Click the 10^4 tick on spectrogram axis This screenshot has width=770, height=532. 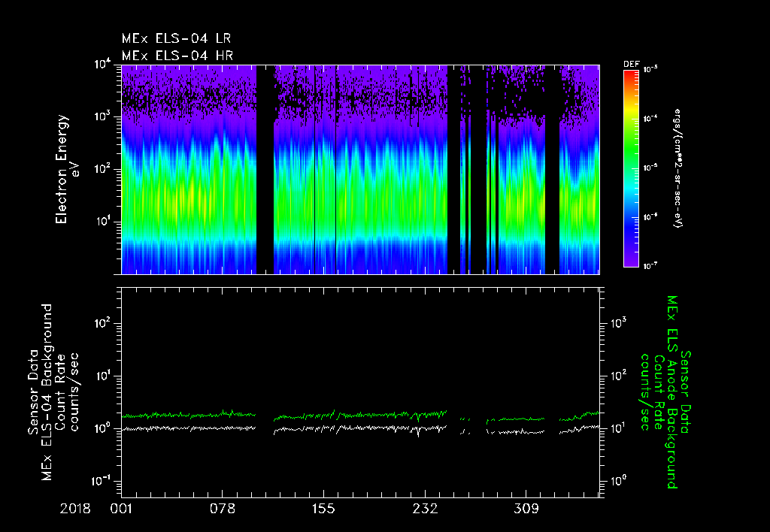[x=102, y=65]
